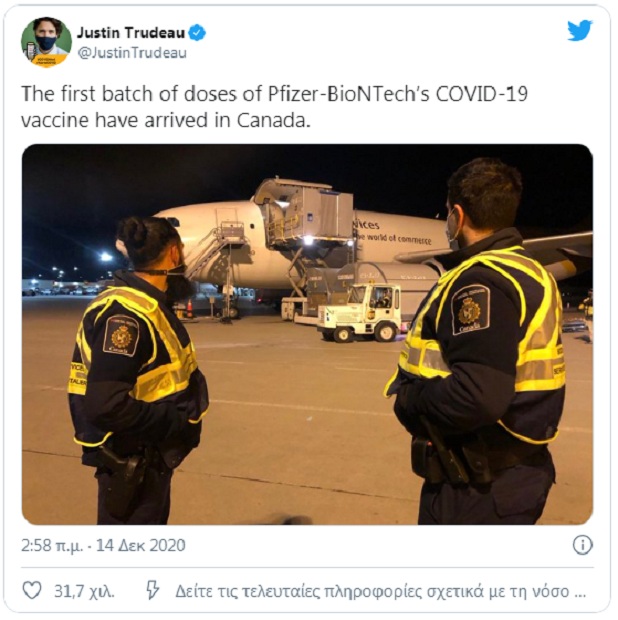Click the 2:58 π.μ. · 14 Δεκ 2020 timestamp

(103, 545)
